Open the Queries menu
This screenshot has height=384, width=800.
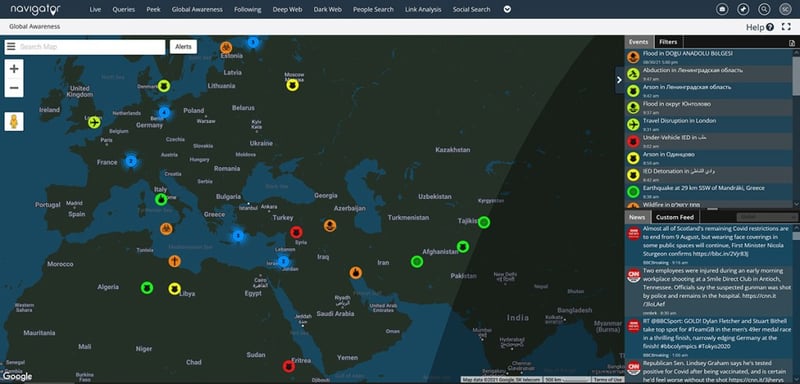click(x=123, y=9)
